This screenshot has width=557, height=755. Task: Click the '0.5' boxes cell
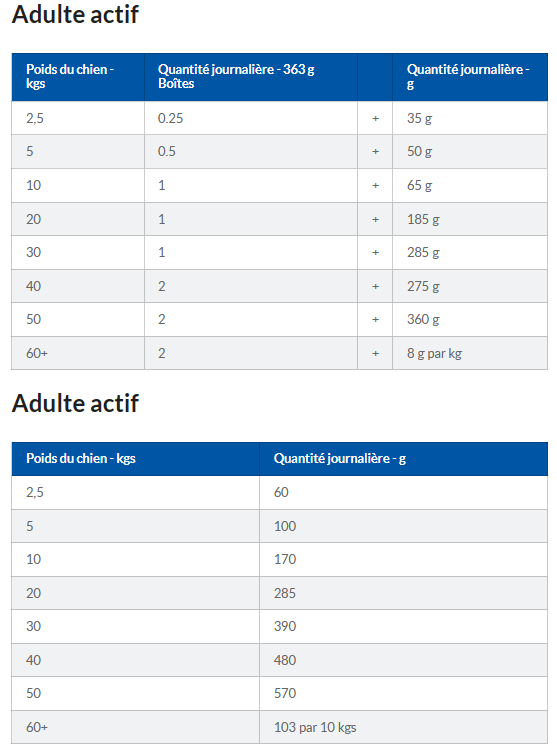(251, 152)
